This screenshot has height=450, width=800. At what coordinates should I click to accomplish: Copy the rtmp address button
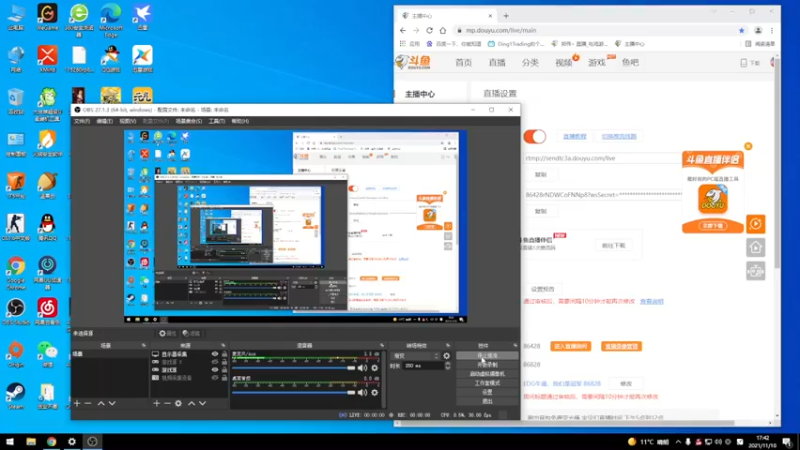(541, 174)
